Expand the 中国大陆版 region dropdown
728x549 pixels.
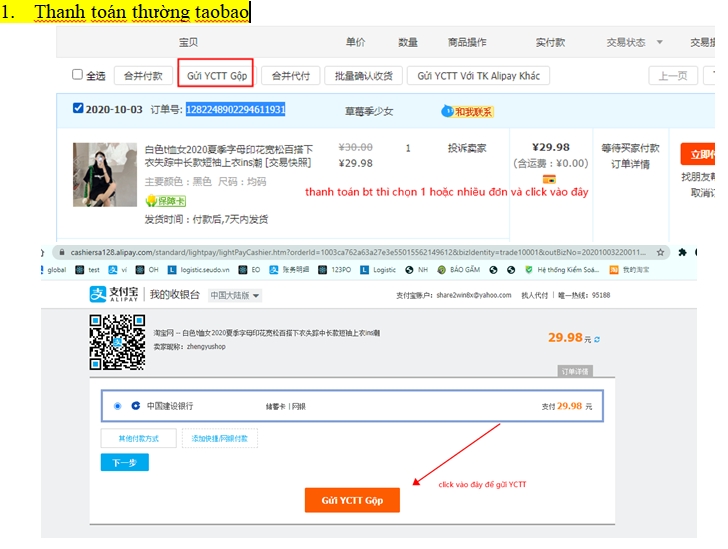click(x=235, y=296)
